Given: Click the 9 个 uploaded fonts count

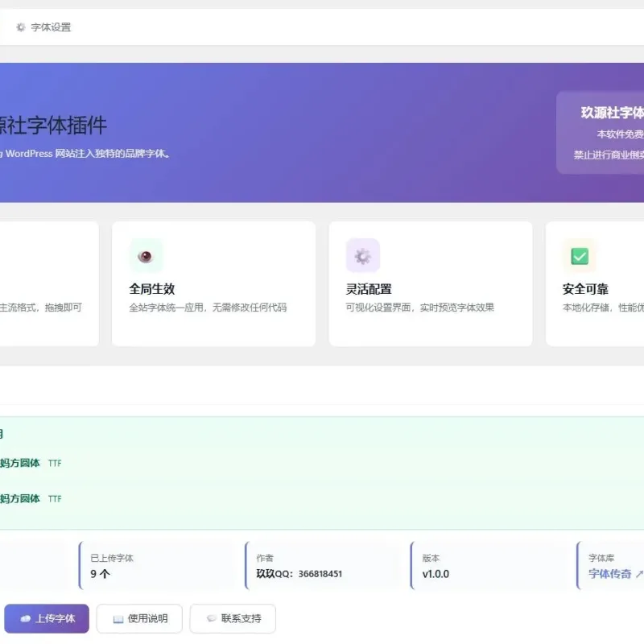Looking at the screenshot, I should point(100,574).
